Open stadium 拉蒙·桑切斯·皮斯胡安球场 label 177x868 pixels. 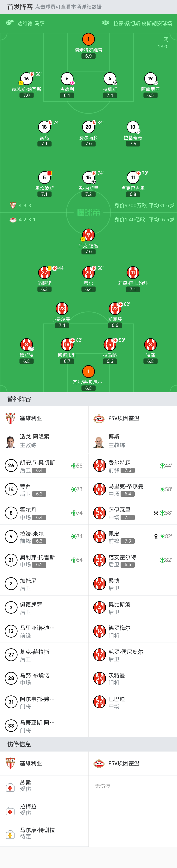click(143, 23)
